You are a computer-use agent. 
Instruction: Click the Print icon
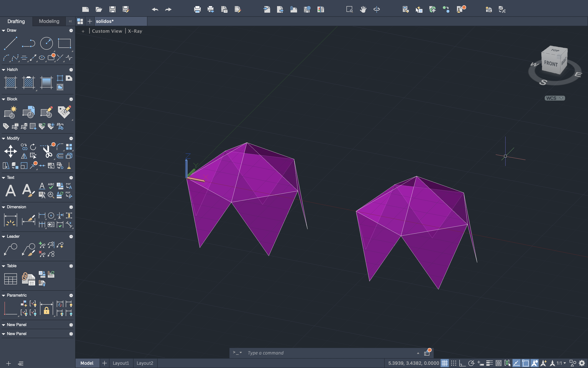[197, 9]
